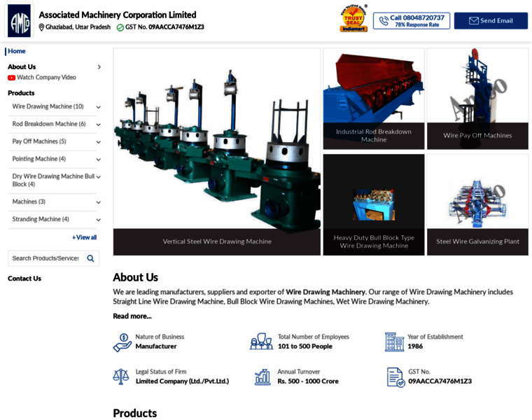
Task: Expand Rod Breakdown Machine (6) category
Action: tap(99, 125)
